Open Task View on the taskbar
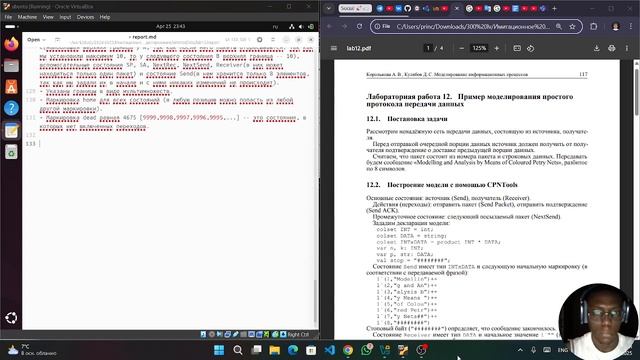The width and height of the screenshot is (640, 360). (256, 350)
